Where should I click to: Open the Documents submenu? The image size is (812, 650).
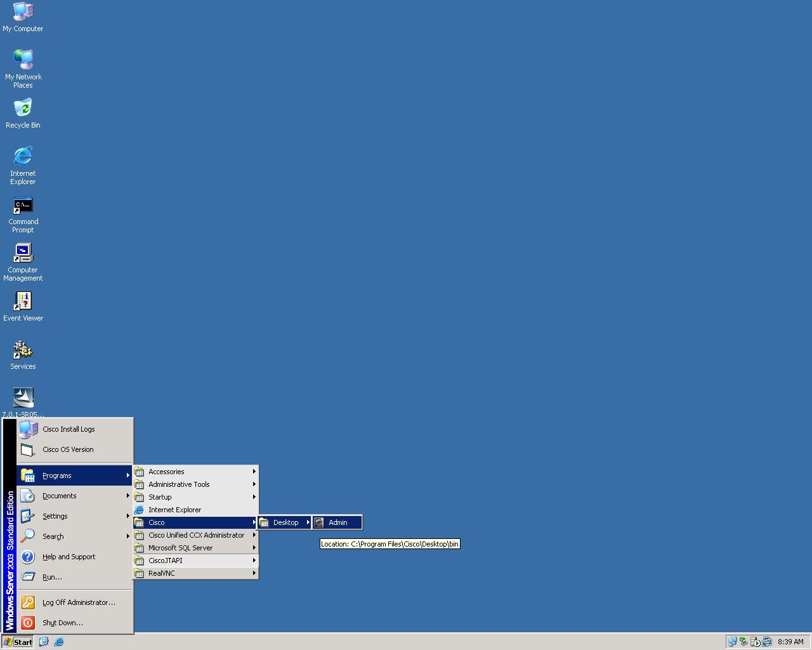(x=75, y=496)
